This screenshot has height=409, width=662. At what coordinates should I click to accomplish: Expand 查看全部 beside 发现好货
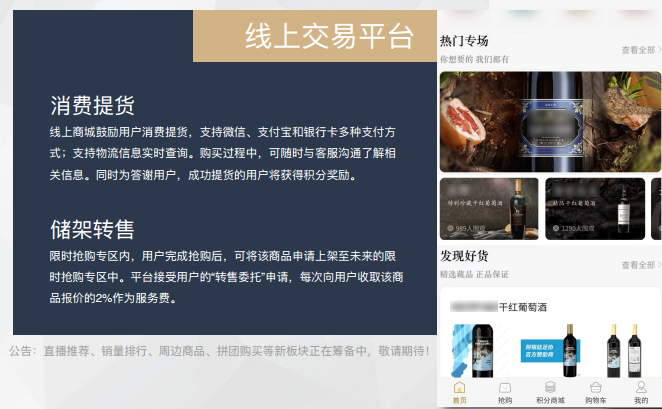[x=640, y=265]
